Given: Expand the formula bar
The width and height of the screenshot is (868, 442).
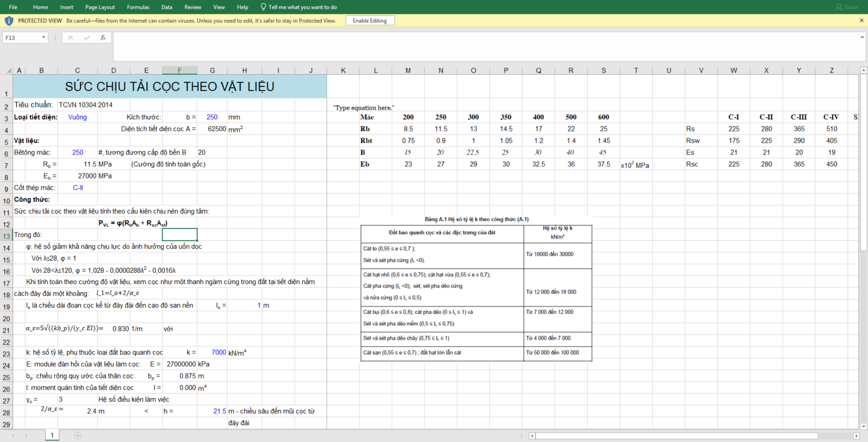Looking at the screenshot, I should 862,37.
